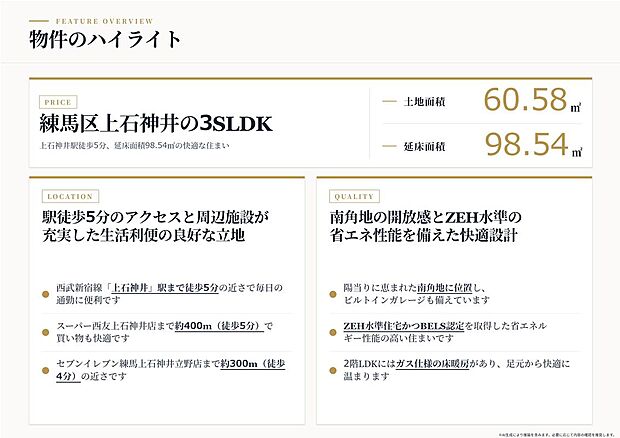
Task: Click the value 60.58
Action: click(x=526, y=99)
